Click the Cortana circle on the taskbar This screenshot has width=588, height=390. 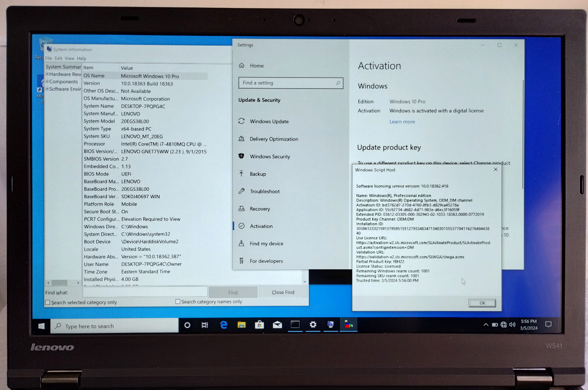[x=187, y=325]
